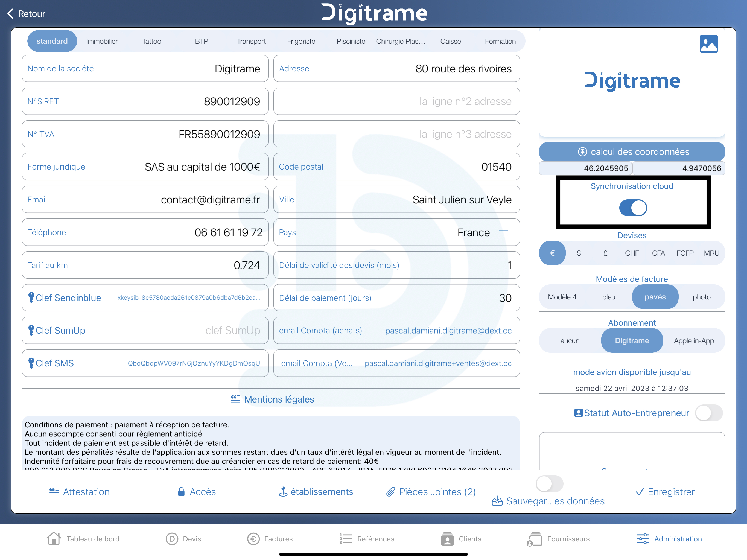Viewport: 747px width, 560px height.
Task: Select the CHF currency option
Action: (632, 253)
